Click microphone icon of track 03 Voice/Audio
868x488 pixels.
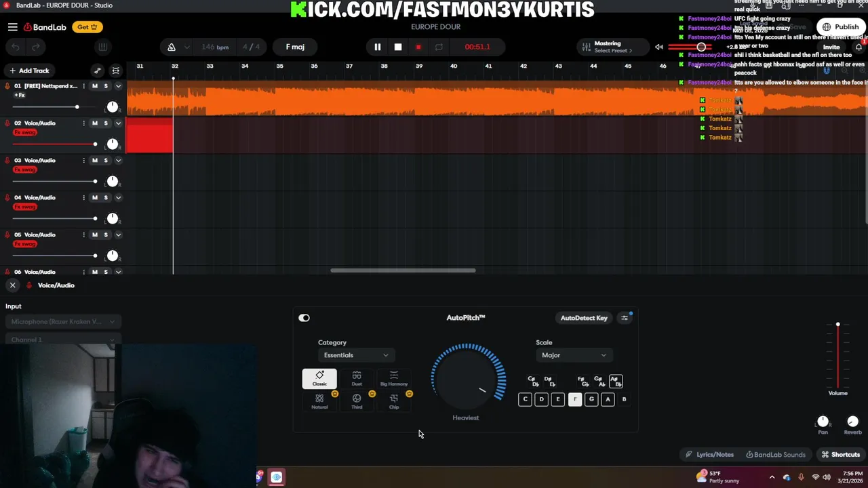[x=7, y=161]
